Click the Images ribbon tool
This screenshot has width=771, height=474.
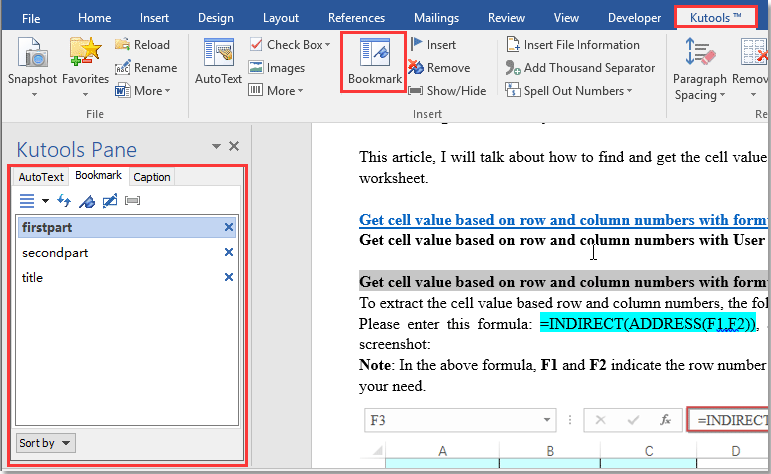pyautogui.click(x=277, y=68)
